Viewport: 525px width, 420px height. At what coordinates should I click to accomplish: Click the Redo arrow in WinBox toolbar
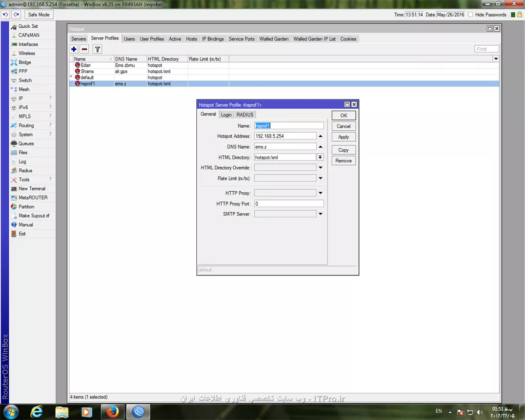pos(16,14)
